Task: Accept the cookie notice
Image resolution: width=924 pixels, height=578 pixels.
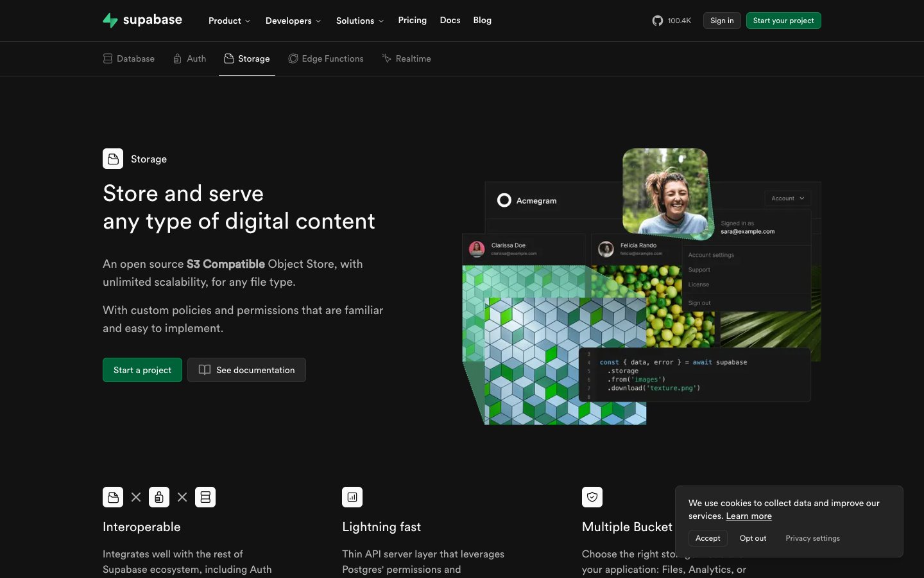Action: point(707,538)
